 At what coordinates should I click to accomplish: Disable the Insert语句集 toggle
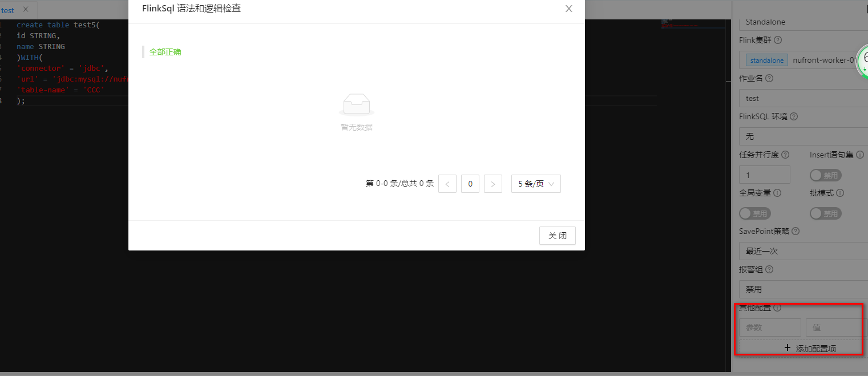826,175
